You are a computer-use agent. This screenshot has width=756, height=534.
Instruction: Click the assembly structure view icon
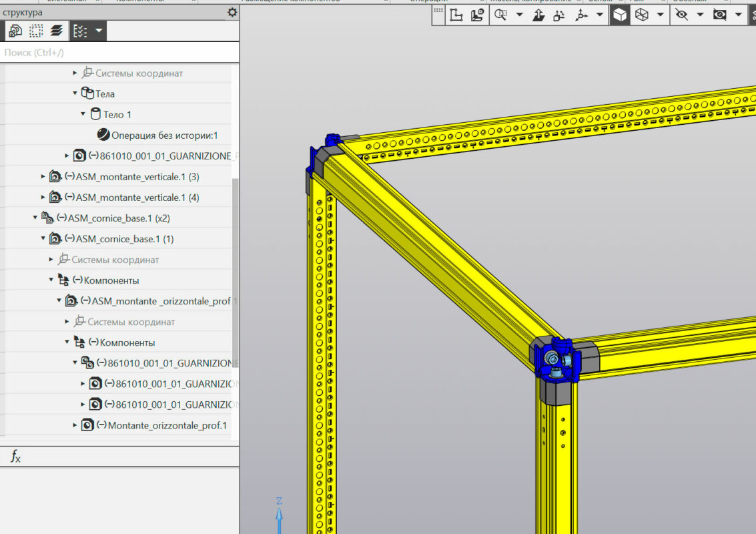tap(15, 31)
